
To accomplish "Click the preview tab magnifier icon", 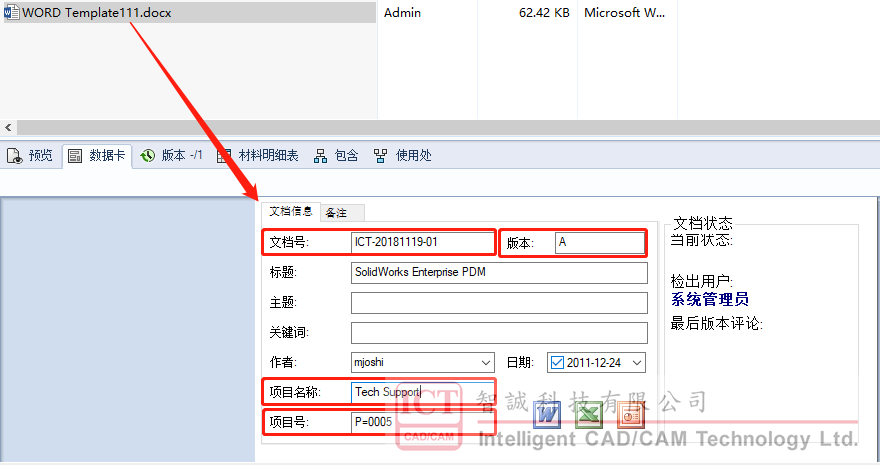I will [x=15, y=156].
